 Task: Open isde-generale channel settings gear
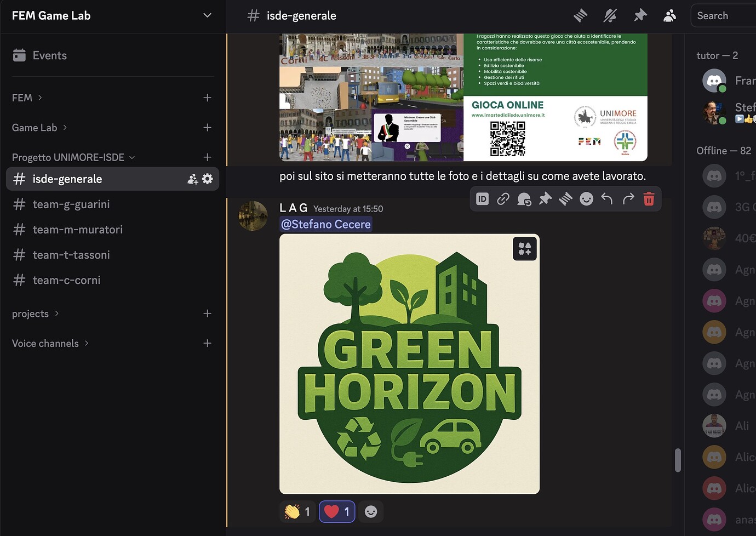[x=208, y=179]
